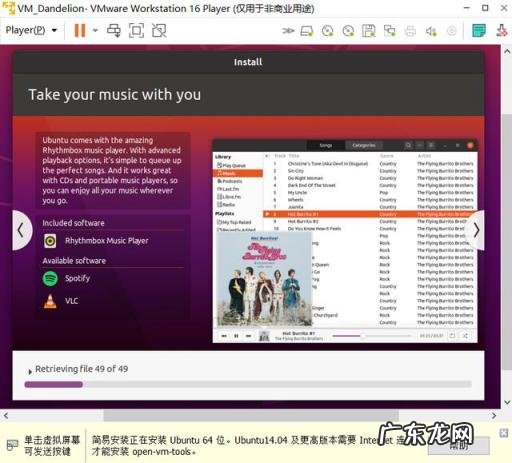Viewport: 512px width, 463px height.
Task: Click the installation progress bar
Action: click(248, 384)
